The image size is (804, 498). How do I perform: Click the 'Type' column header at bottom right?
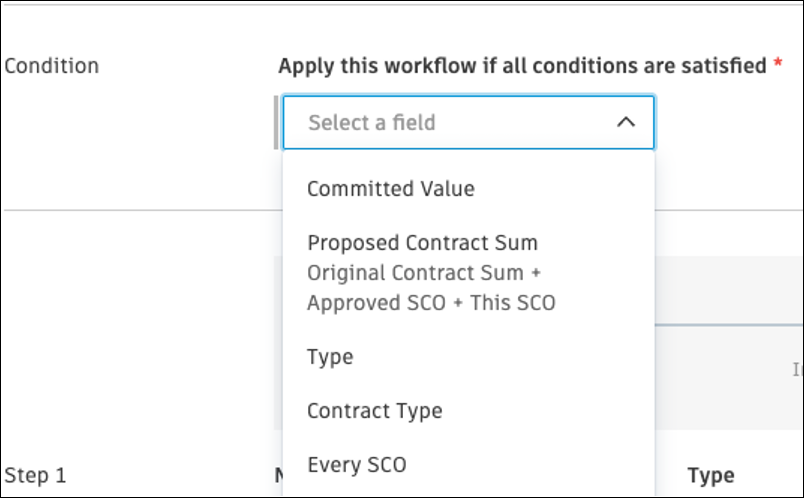pos(710,476)
